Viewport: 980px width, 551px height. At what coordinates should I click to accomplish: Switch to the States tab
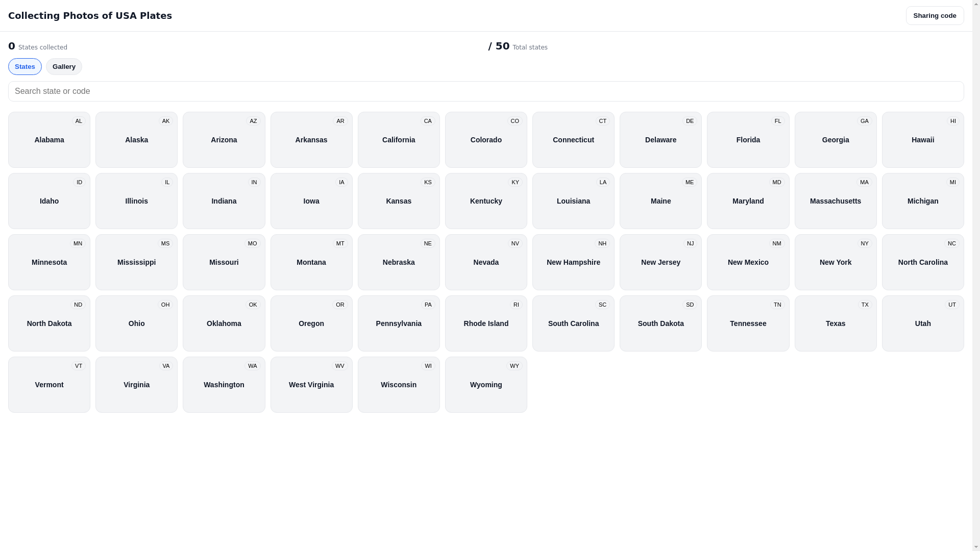[25, 67]
